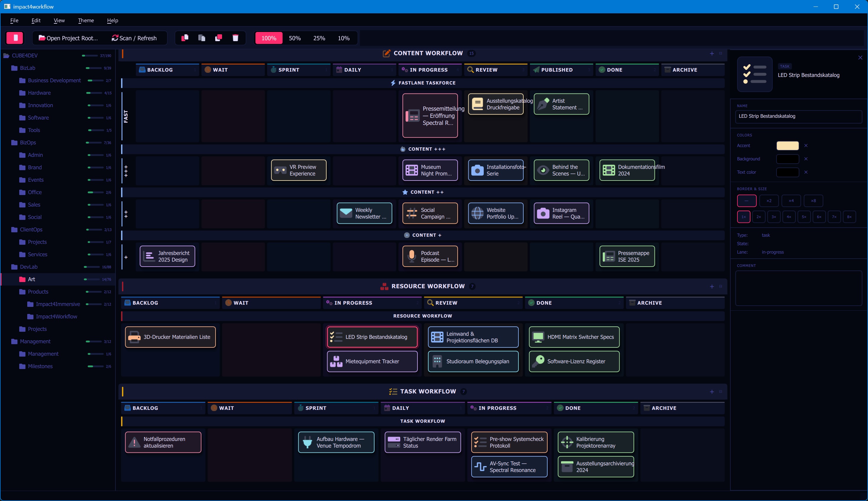Click the copy icon in toolbar
Image resolution: width=868 pixels, height=501 pixels.
point(185,38)
